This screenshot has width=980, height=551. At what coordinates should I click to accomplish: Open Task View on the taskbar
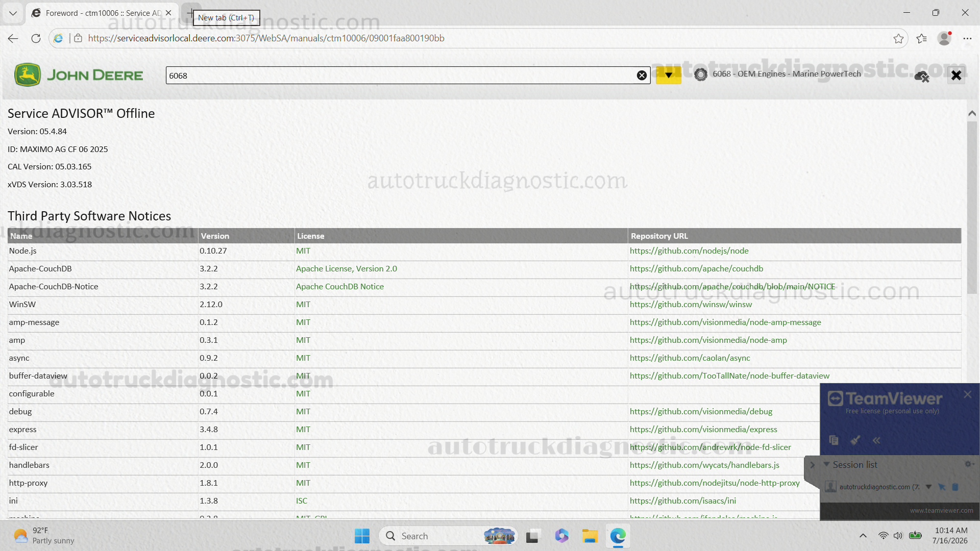pos(532,536)
